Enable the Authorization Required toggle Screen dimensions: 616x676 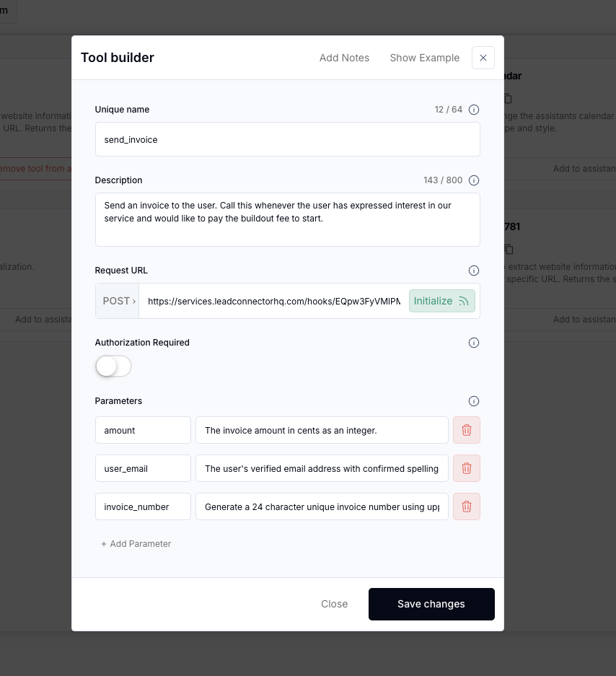click(113, 366)
